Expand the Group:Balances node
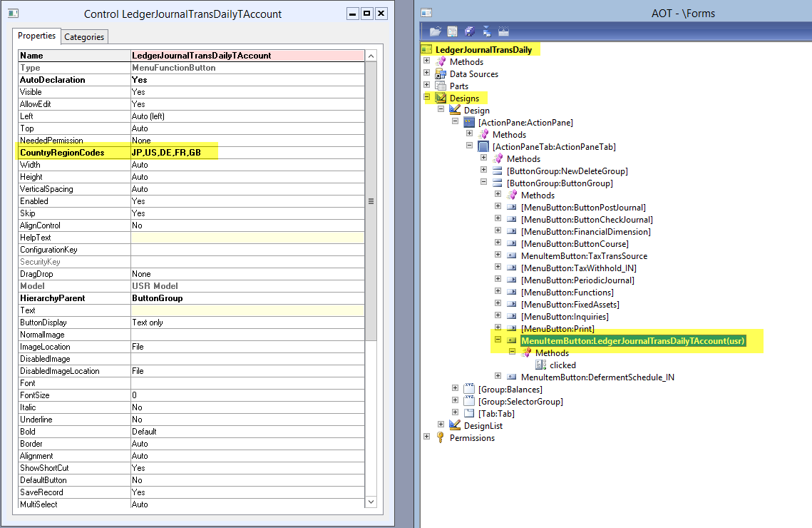The height and width of the screenshot is (528, 812). [x=456, y=389]
